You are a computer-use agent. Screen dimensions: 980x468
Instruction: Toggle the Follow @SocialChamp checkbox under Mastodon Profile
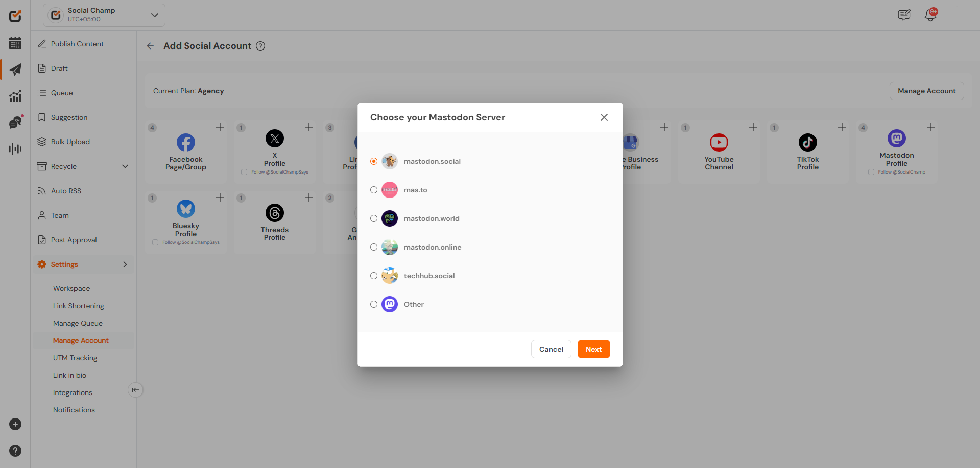tap(871, 172)
